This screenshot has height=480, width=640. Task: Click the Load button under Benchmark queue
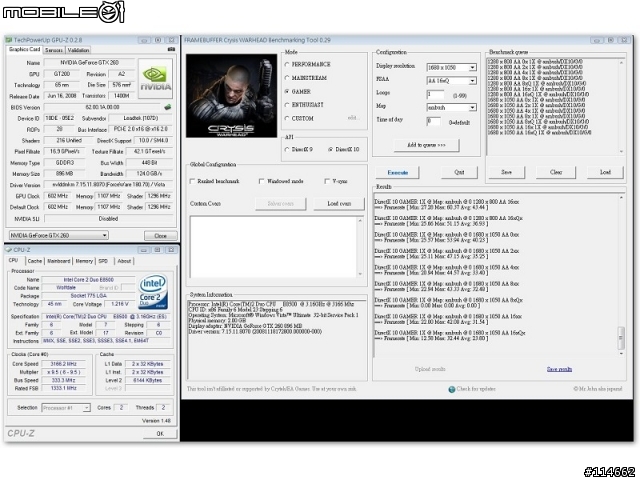point(605,172)
